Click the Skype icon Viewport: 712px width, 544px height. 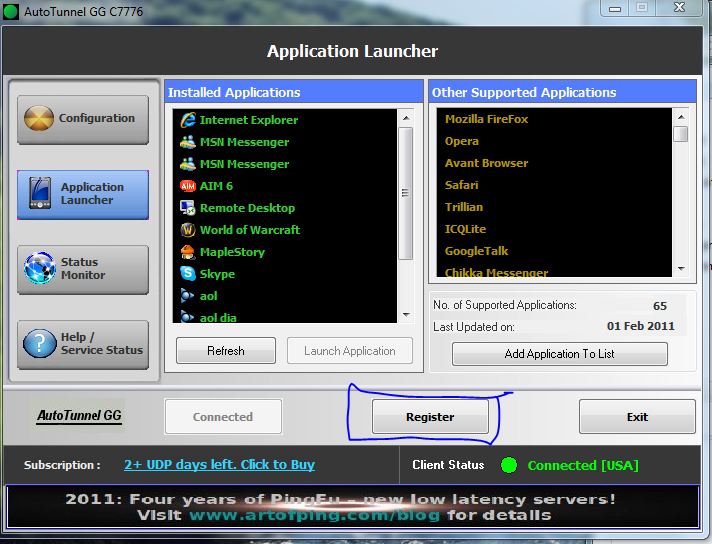click(x=188, y=273)
